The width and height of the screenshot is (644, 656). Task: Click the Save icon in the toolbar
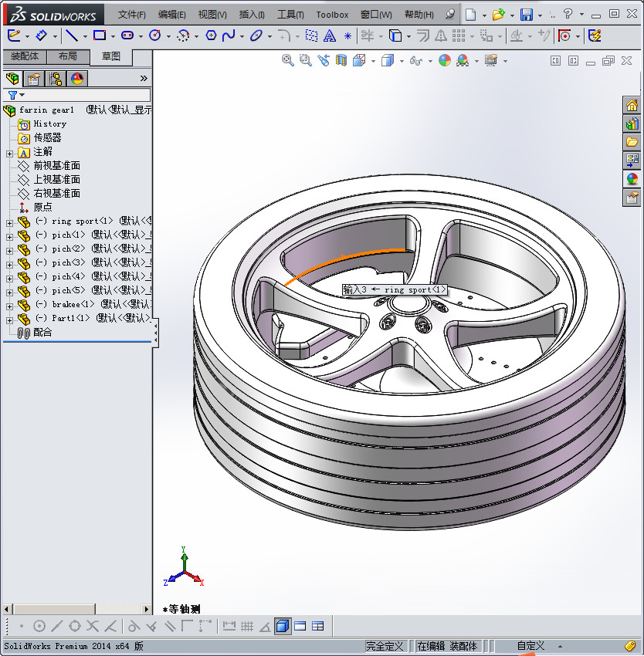(x=526, y=15)
